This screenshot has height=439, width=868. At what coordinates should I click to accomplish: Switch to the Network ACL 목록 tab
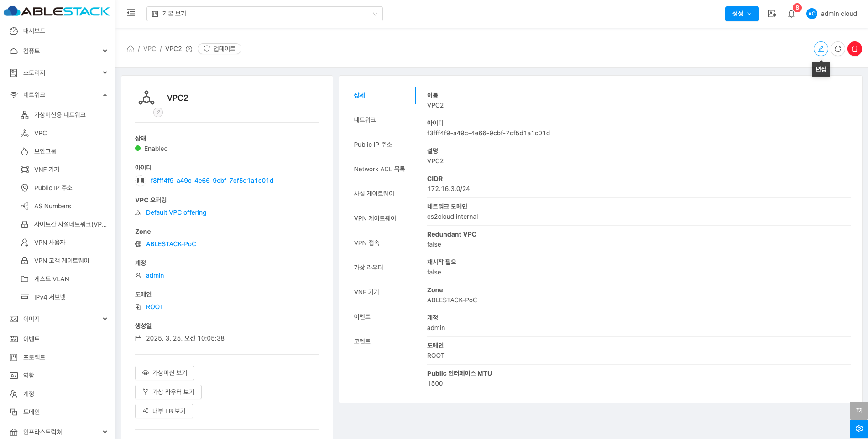point(379,169)
